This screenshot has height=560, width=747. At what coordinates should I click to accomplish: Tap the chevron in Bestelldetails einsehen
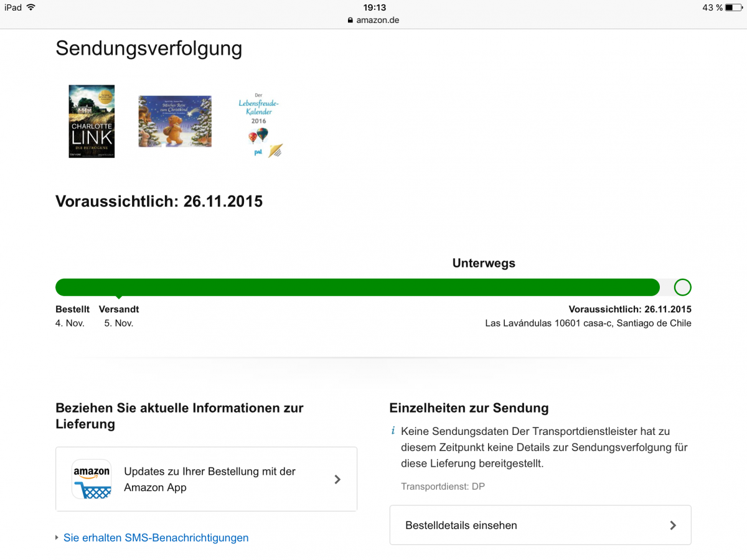(x=672, y=525)
